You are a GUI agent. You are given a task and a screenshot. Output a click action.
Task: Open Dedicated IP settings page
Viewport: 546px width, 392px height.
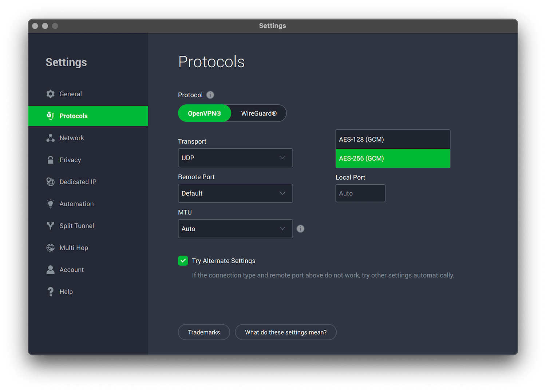coord(88,182)
